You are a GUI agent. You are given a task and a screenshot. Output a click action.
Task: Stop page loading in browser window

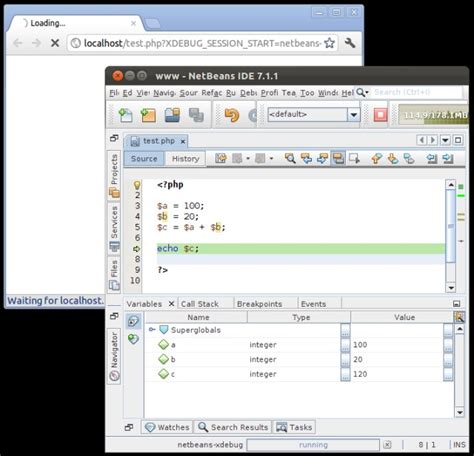[55, 43]
